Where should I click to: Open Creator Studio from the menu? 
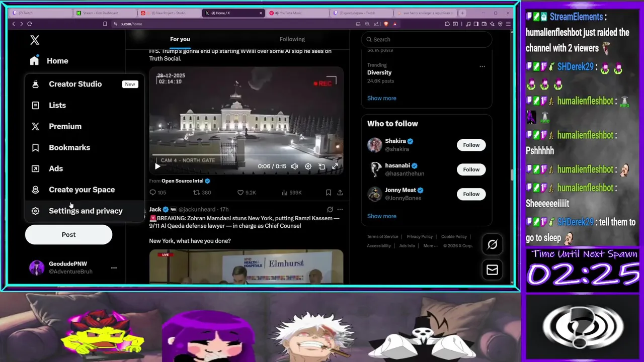coord(85,84)
